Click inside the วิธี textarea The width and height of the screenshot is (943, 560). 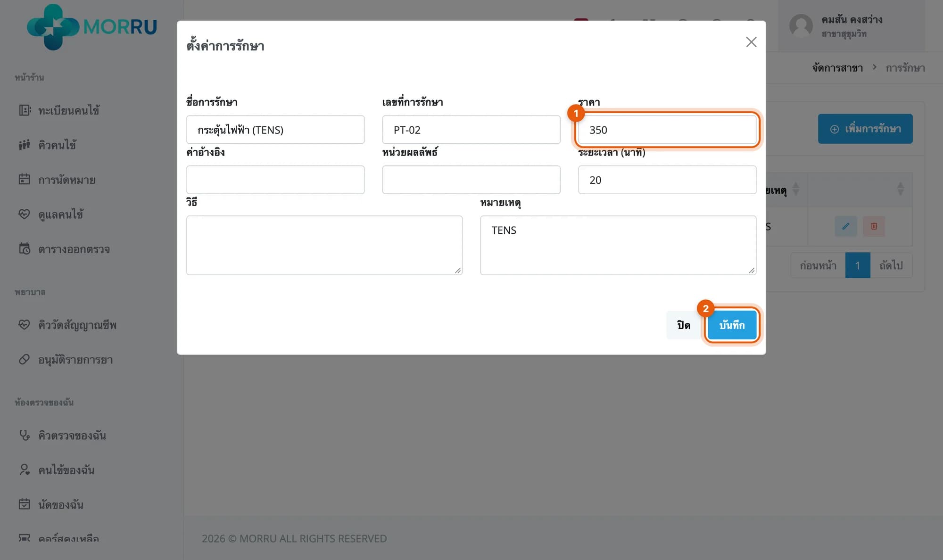pos(324,245)
